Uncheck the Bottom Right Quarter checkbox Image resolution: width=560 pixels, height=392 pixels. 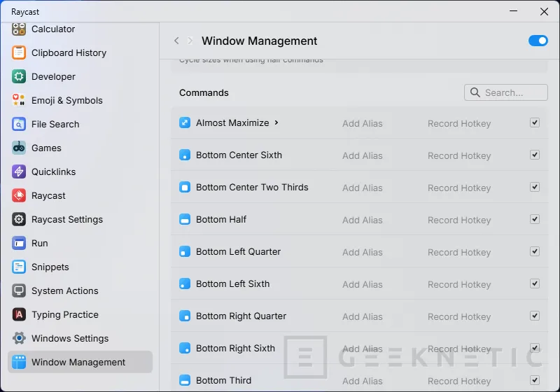[535, 316]
